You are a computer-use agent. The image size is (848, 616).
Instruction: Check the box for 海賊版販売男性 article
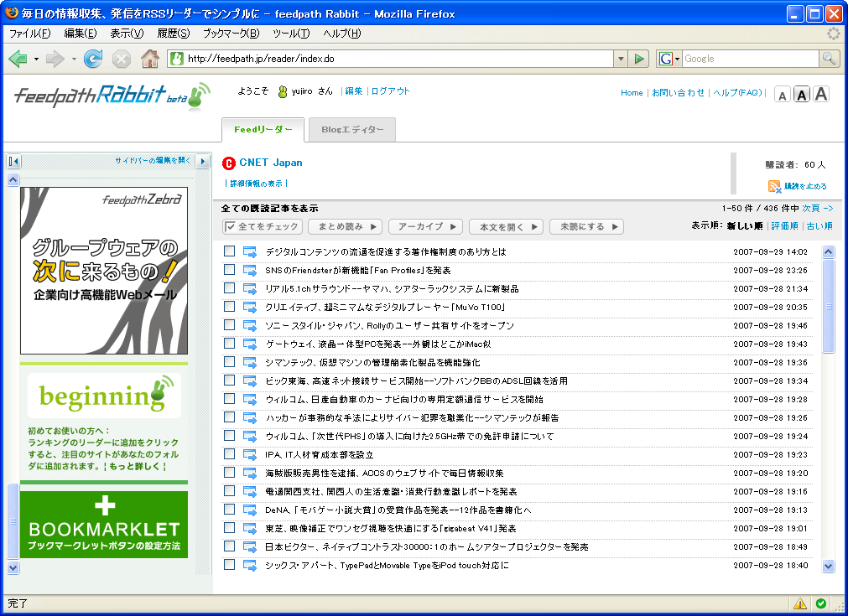pyautogui.click(x=229, y=473)
